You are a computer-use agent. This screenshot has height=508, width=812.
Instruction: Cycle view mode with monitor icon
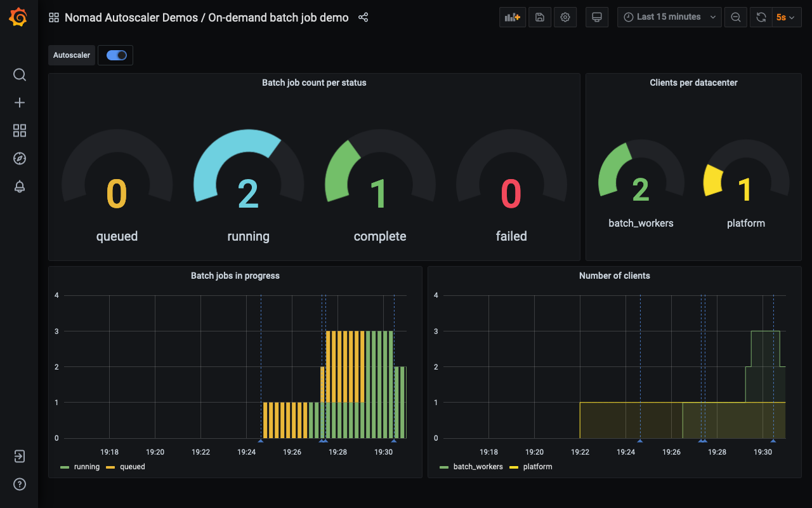[x=596, y=17]
